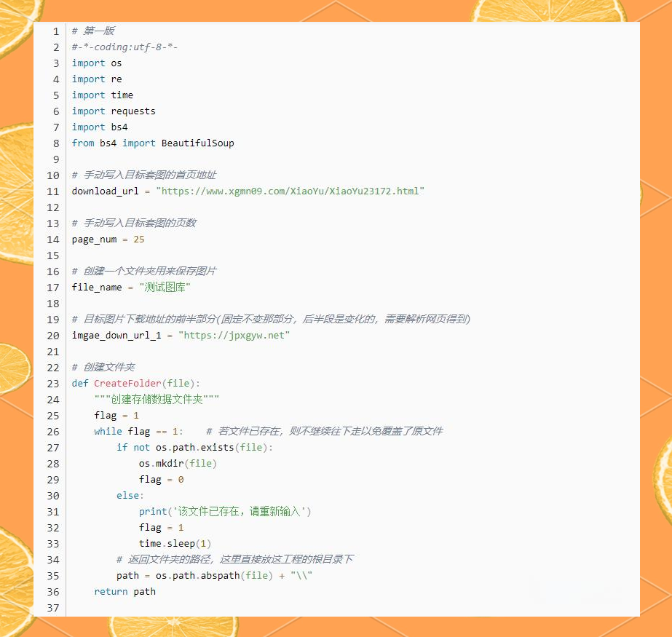Click the word 'BeautifulSoup' in line 8
This screenshot has height=637, width=672.
pos(198,143)
